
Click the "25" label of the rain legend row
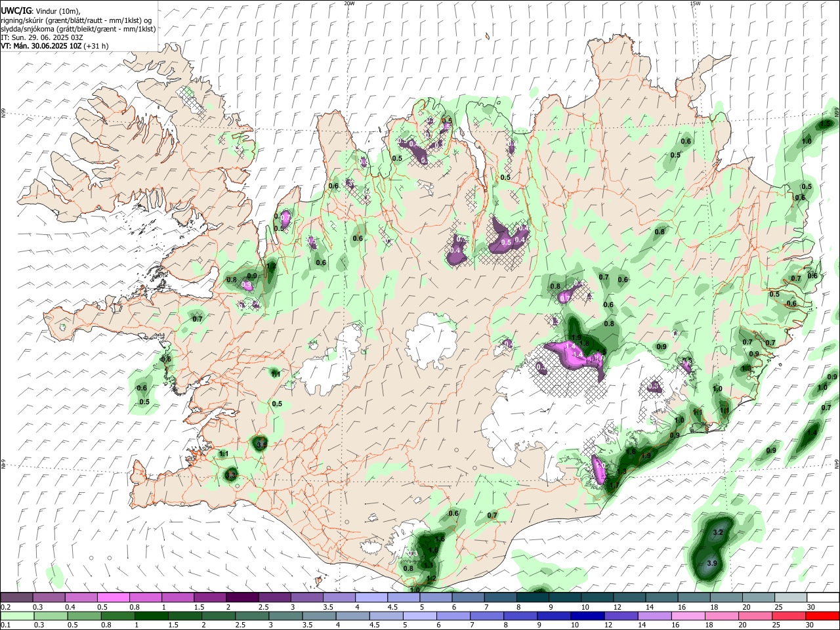point(776,625)
